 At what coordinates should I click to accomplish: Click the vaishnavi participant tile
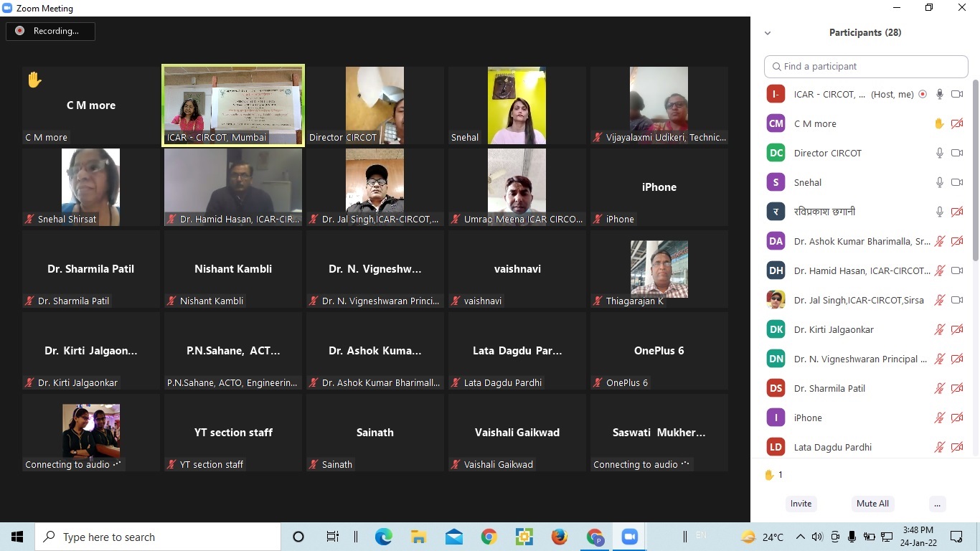[517, 269]
